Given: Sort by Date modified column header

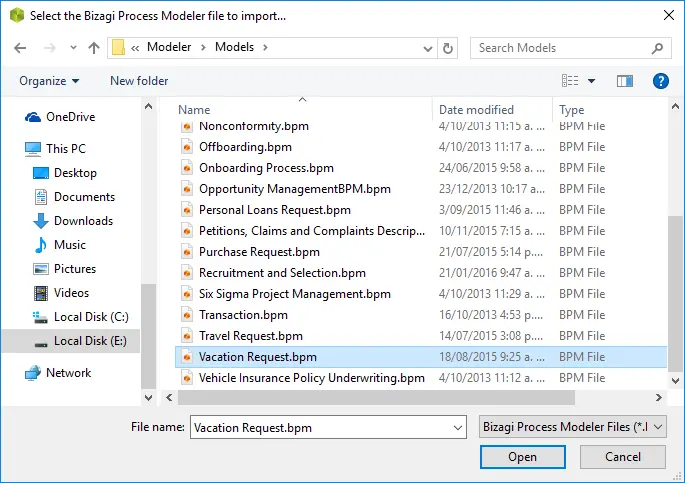Looking at the screenshot, I should tap(476, 110).
